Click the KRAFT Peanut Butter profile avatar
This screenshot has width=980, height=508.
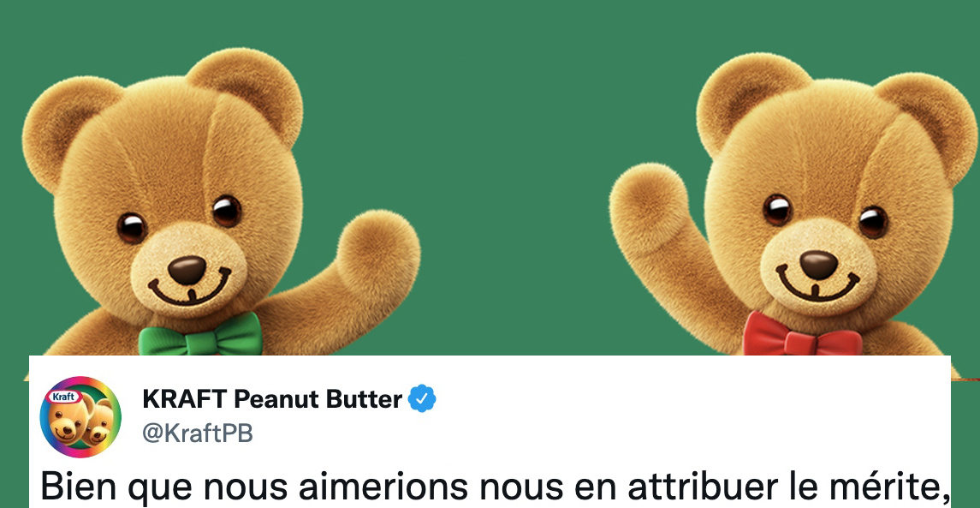80,417
